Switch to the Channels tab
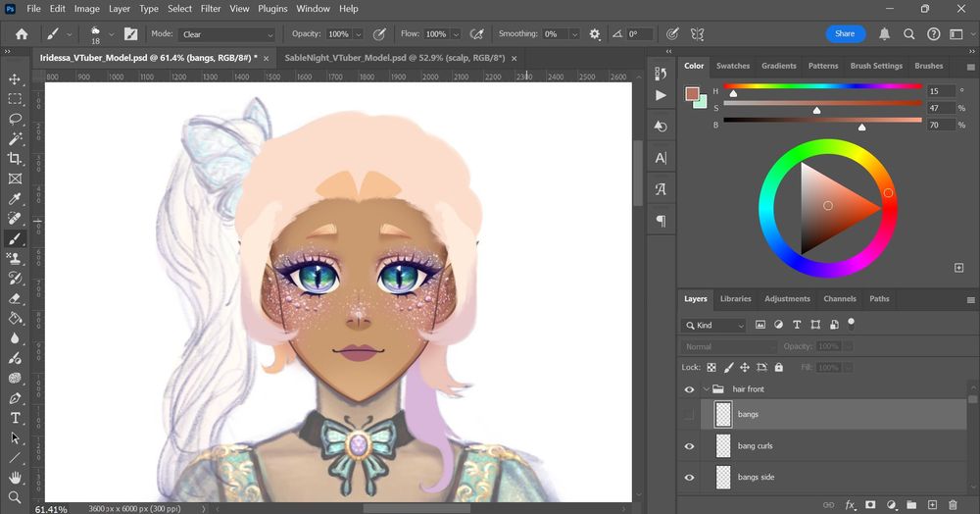Screen dimensions: 980x514 point(839,299)
